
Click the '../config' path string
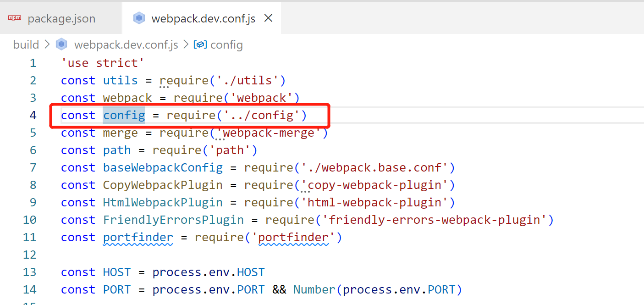[x=261, y=115]
